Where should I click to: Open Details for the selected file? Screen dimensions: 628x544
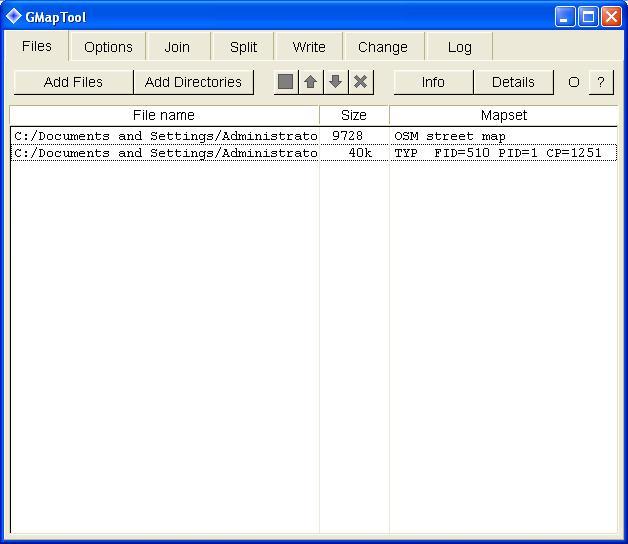point(513,82)
